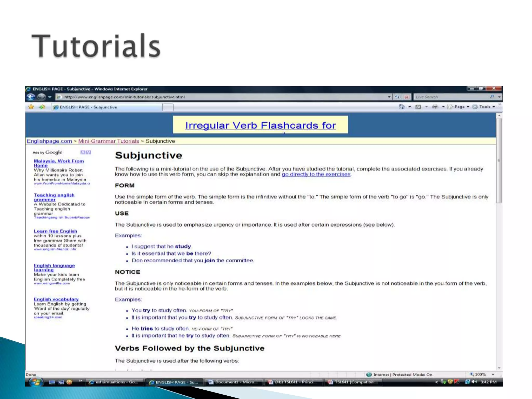Click the vertical scrollbar thumb
Viewport: 532px width, 399px height.
499,160
